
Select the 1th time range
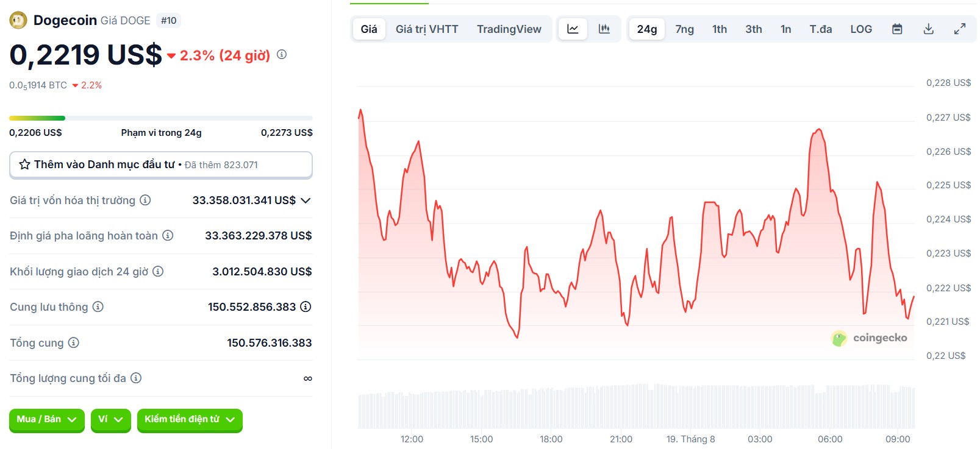(x=720, y=29)
